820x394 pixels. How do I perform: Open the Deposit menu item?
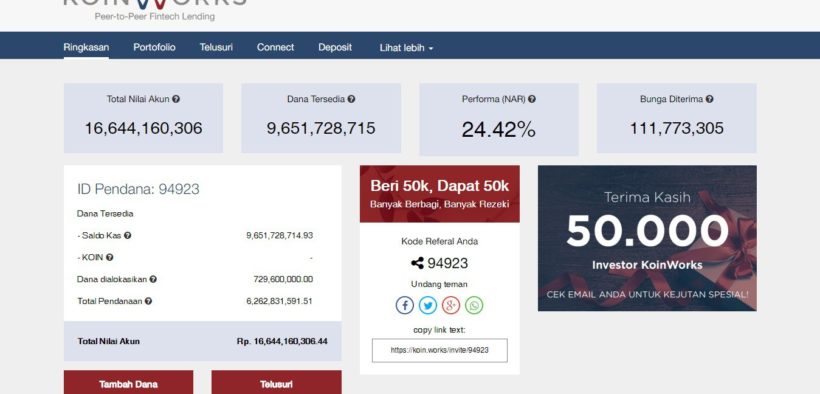pos(335,47)
